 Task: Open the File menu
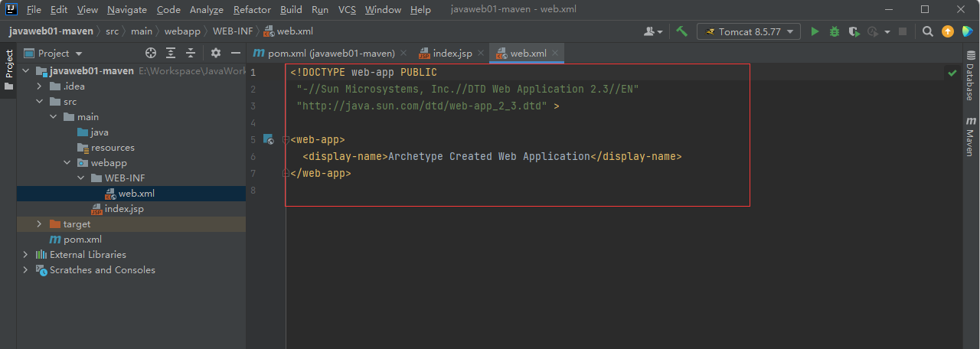[34, 10]
